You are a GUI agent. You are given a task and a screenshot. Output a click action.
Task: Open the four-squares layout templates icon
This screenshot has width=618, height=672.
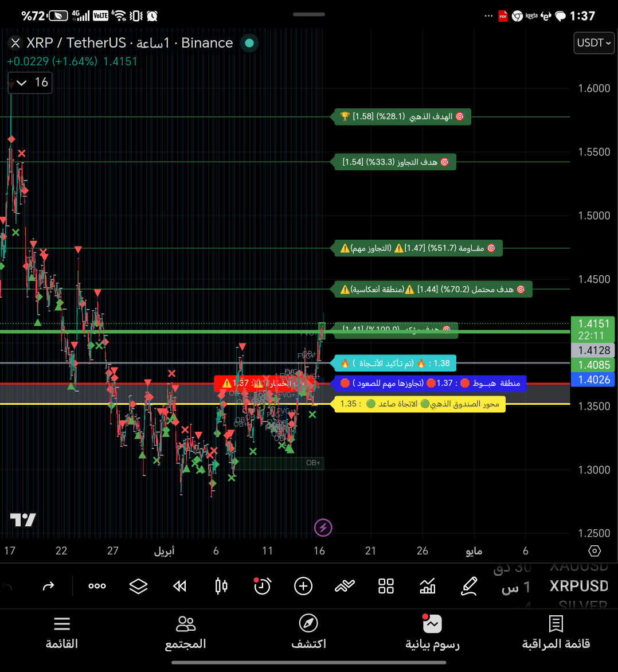[x=386, y=586]
